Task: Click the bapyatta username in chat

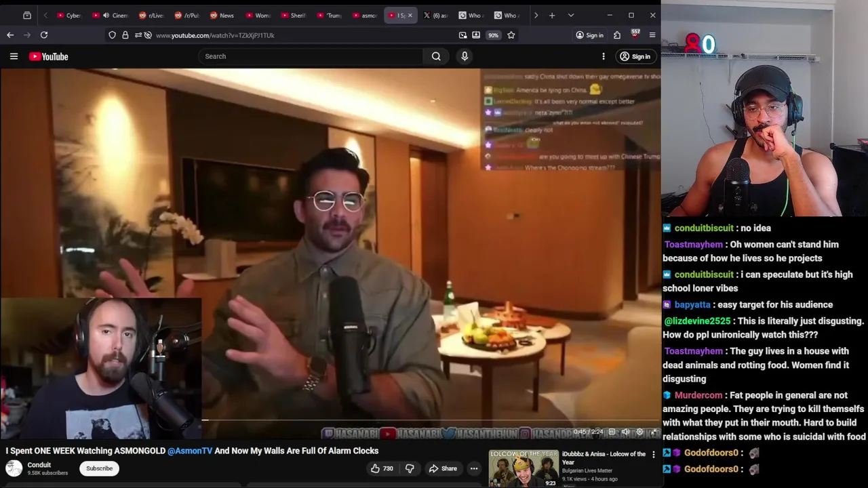Action: [692, 305]
